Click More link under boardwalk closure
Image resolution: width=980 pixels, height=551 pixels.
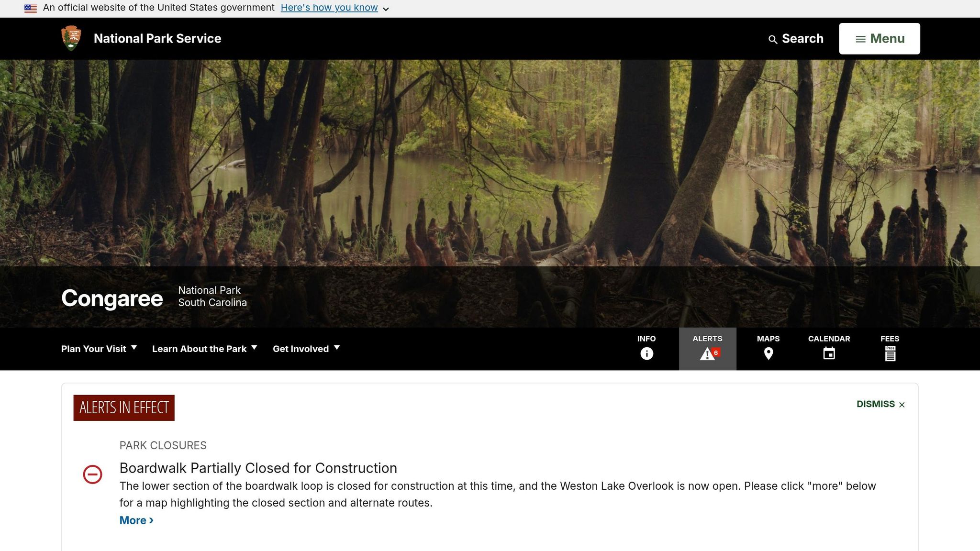136,520
